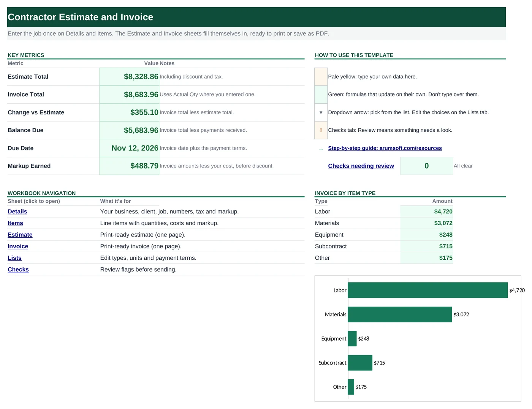Select the Subcontract bar in the chart
This screenshot has height=409, width=532.
tap(360, 363)
